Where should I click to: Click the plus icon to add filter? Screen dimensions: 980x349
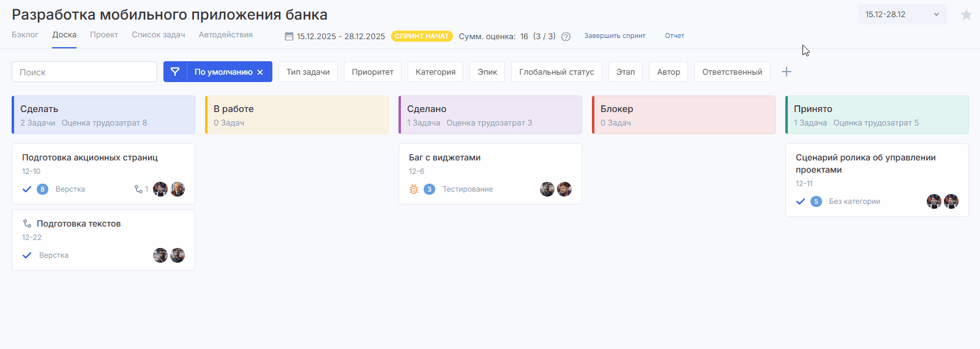(x=787, y=72)
